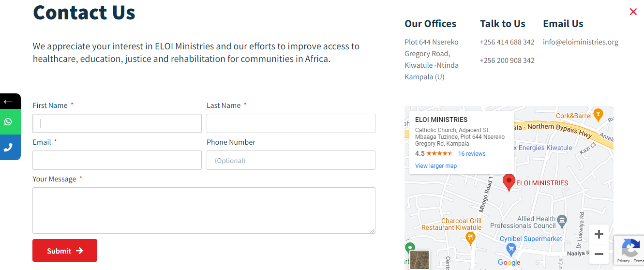Open the View larger map link

(436, 166)
